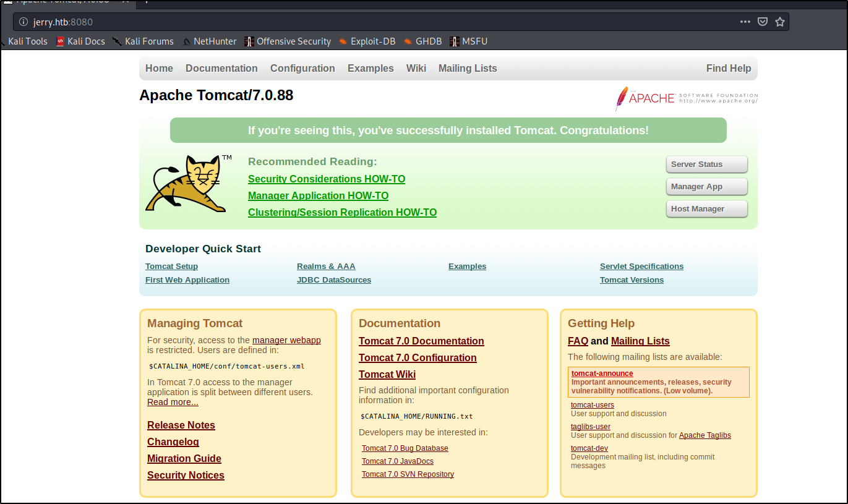The height and width of the screenshot is (504, 848).
Task: Open the Kali Docs bookmark
Action: pyautogui.click(x=80, y=41)
